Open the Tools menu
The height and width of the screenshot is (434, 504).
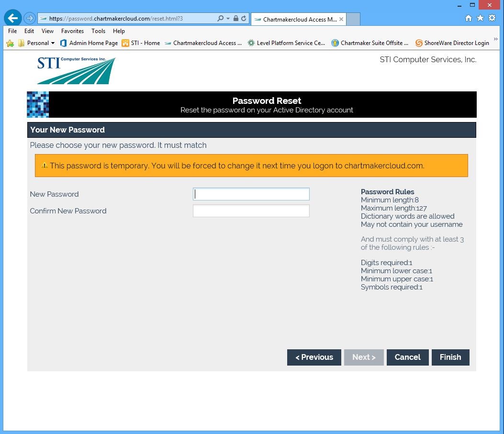(98, 31)
